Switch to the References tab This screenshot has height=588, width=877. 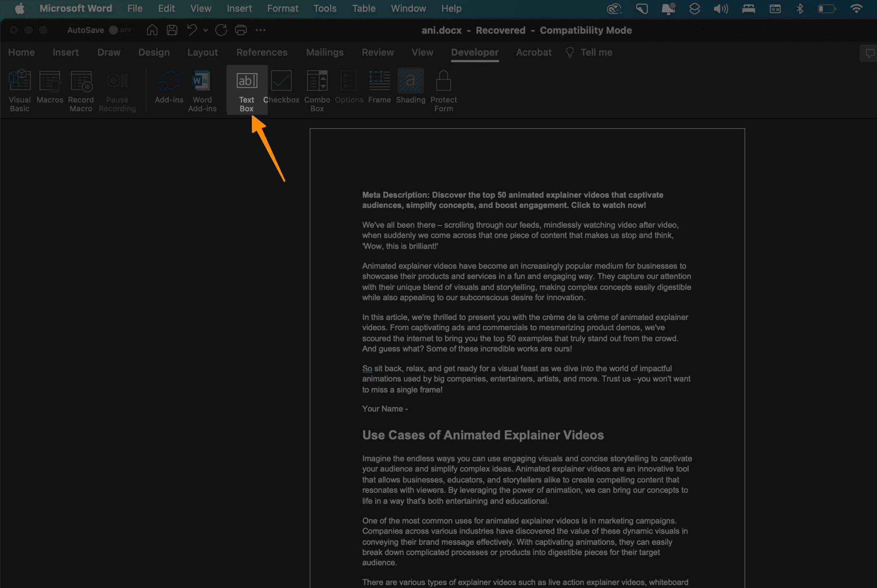(x=261, y=53)
